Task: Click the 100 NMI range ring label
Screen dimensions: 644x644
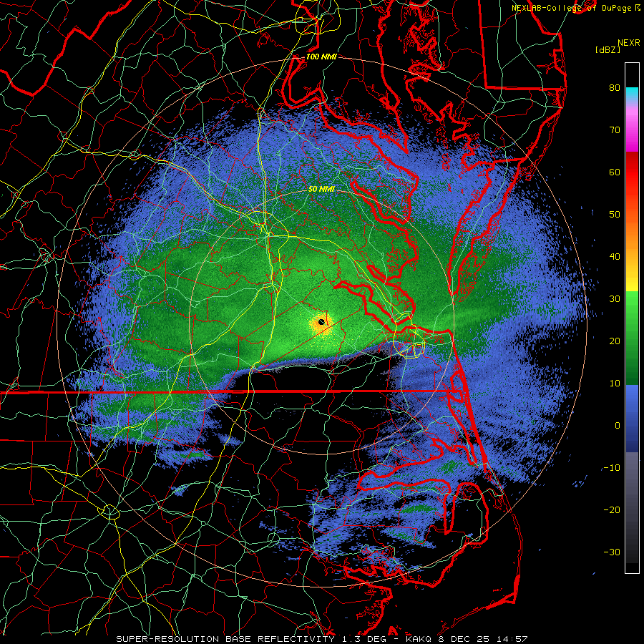Action: tap(321, 57)
